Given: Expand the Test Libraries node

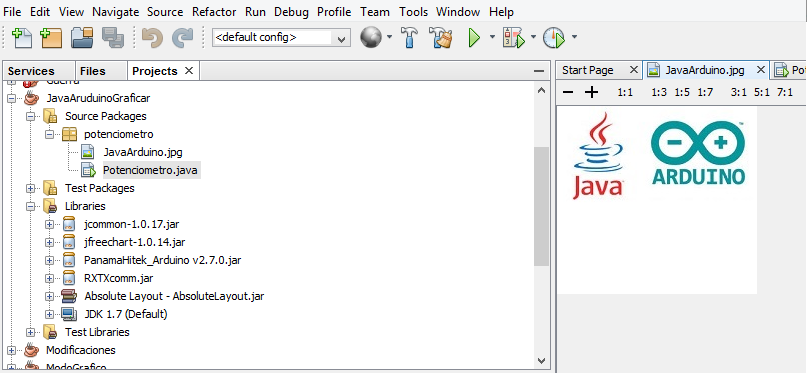Looking at the screenshot, I should click(30, 332).
